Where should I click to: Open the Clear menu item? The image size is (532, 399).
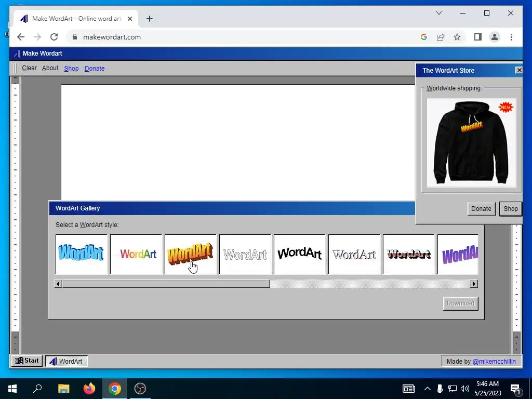[29, 68]
